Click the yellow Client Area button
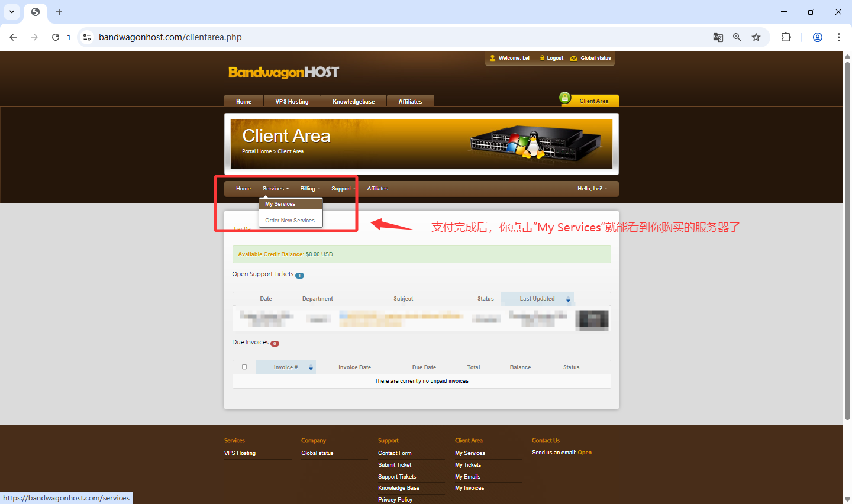The image size is (852, 504). tap(593, 101)
